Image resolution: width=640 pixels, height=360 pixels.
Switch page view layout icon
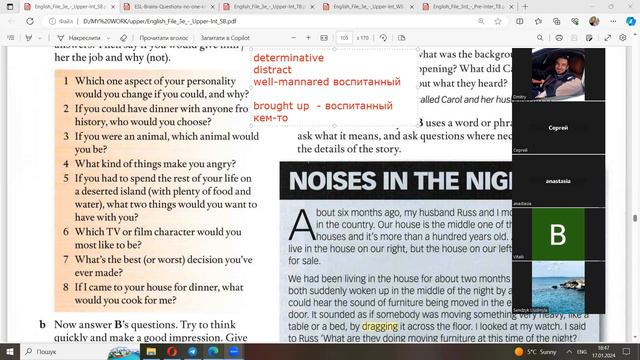pos(402,38)
